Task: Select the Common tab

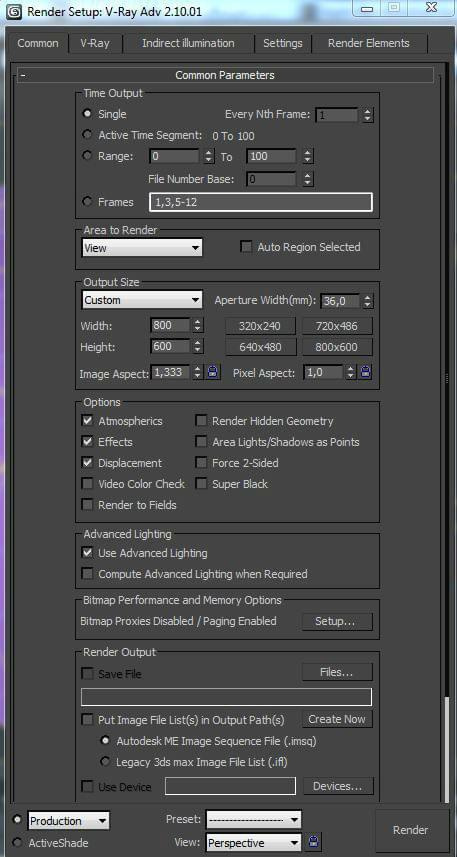Action: tap(38, 43)
